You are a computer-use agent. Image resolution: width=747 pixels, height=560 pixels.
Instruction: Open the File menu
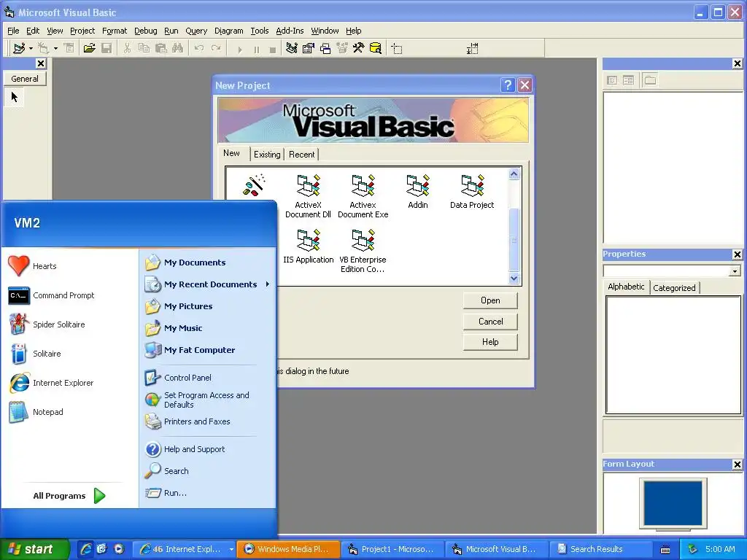click(13, 31)
